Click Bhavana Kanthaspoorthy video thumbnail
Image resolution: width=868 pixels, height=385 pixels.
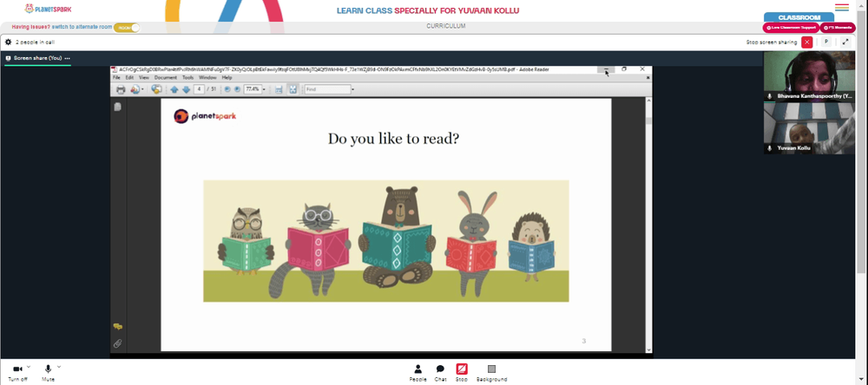[x=809, y=76]
